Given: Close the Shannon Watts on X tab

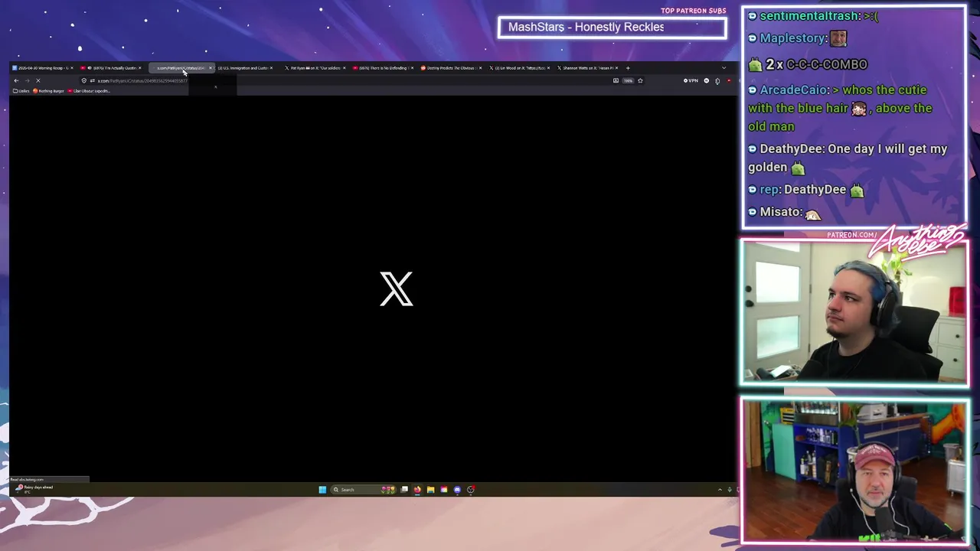Looking at the screenshot, I should (616, 68).
